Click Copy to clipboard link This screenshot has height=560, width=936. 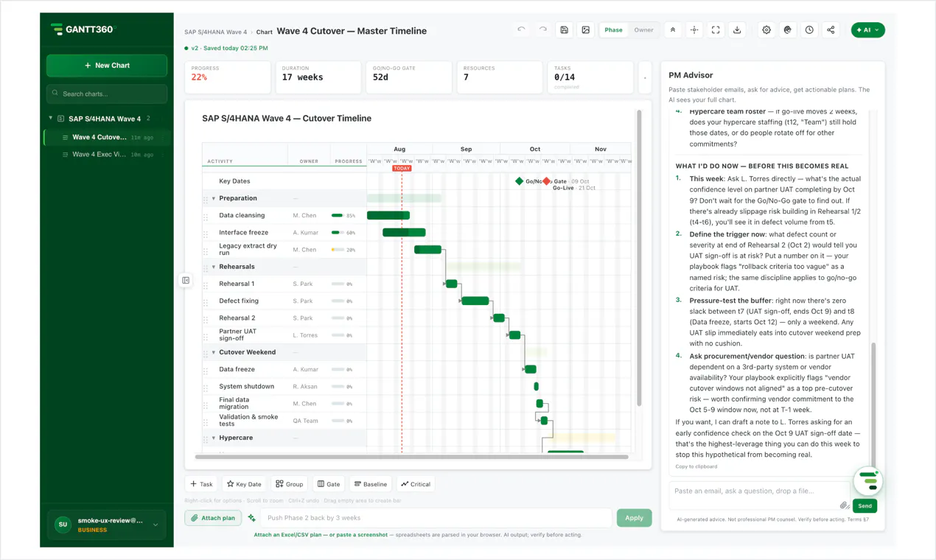[x=696, y=466]
